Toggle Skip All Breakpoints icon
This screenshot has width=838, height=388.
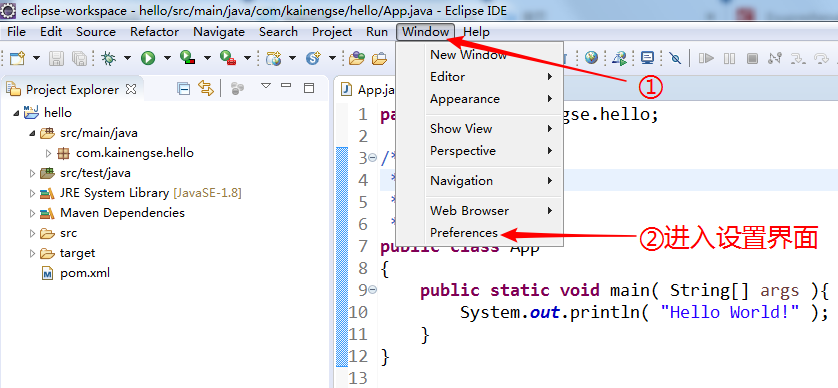[676, 58]
